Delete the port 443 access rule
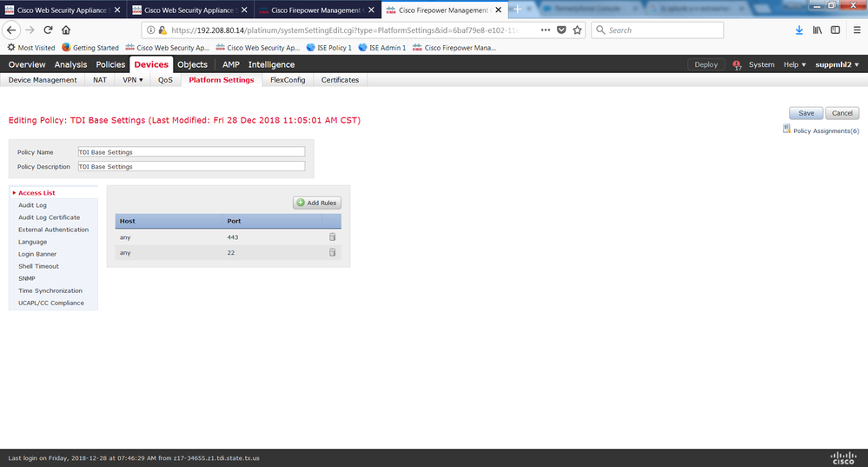 pos(332,237)
